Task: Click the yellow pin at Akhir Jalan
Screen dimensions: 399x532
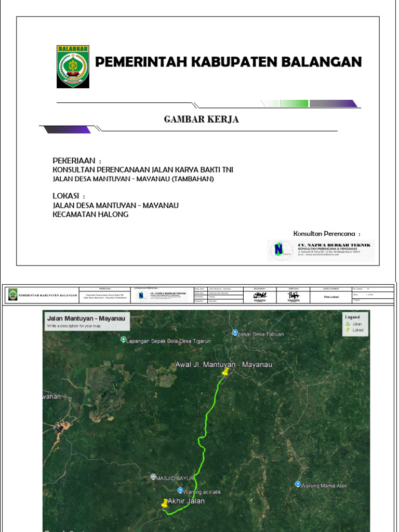Action: [x=165, y=503]
